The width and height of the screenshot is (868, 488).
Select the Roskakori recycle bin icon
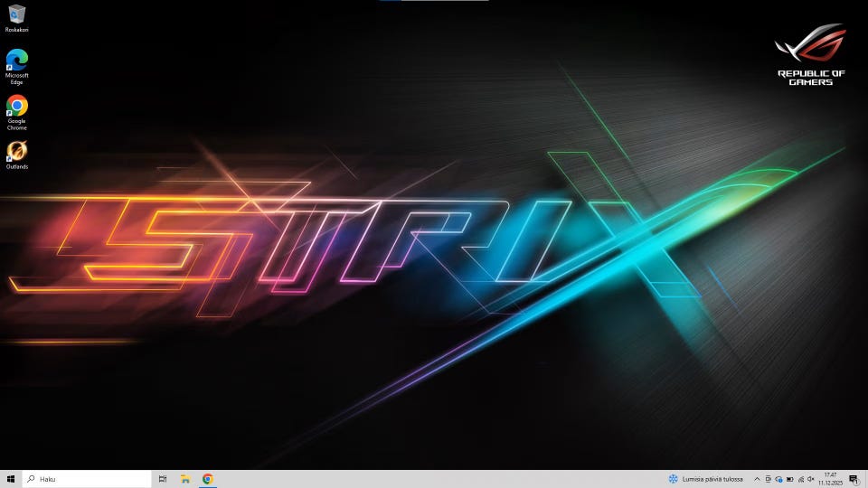(16, 14)
